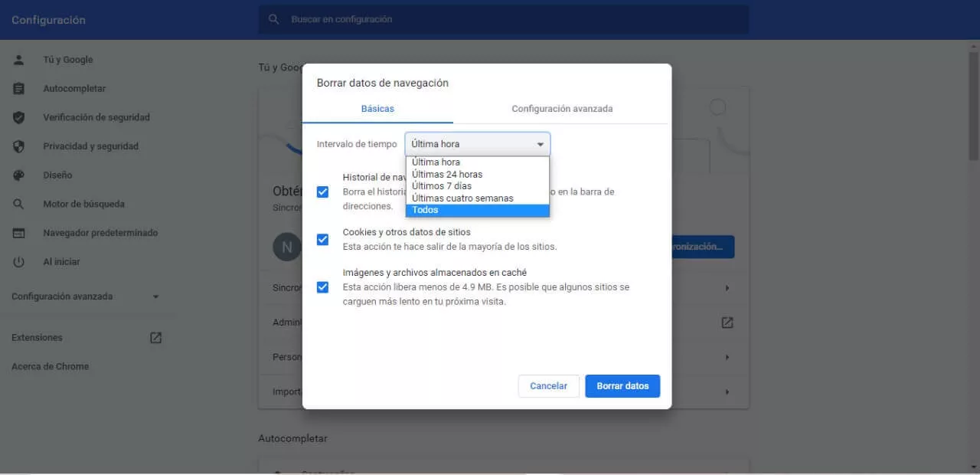Expand Configuración avanzada in the sidebar
The width and height of the screenshot is (980, 475).
[x=86, y=296]
